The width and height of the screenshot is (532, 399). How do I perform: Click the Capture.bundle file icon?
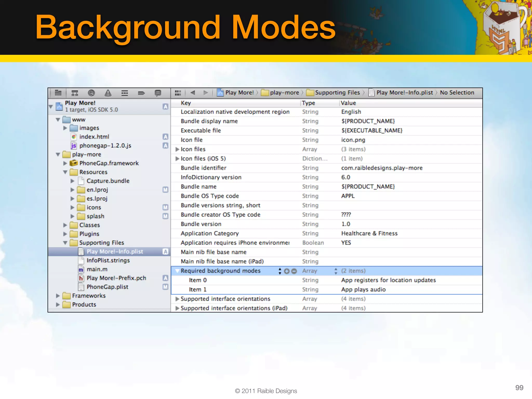click(x=81, y=181)
